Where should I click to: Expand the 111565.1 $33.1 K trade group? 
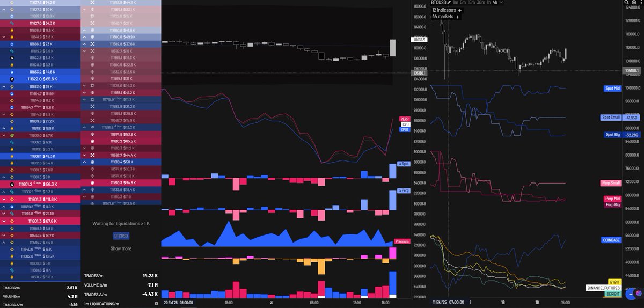click(84, 9)
